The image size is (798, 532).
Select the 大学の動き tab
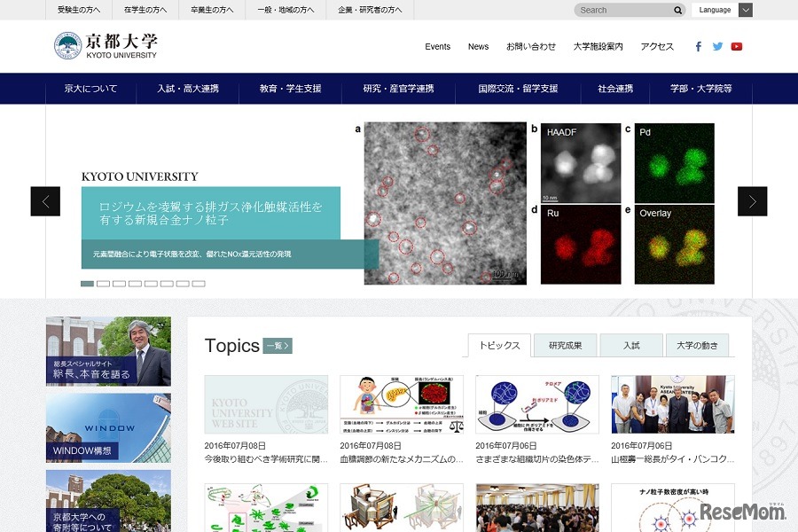[697, 345]
